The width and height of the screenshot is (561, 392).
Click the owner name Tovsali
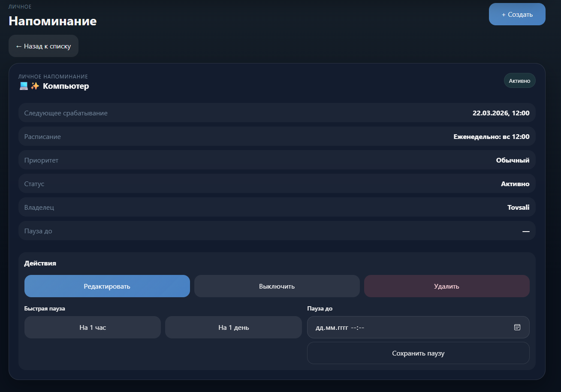click(x=518, y=208)
